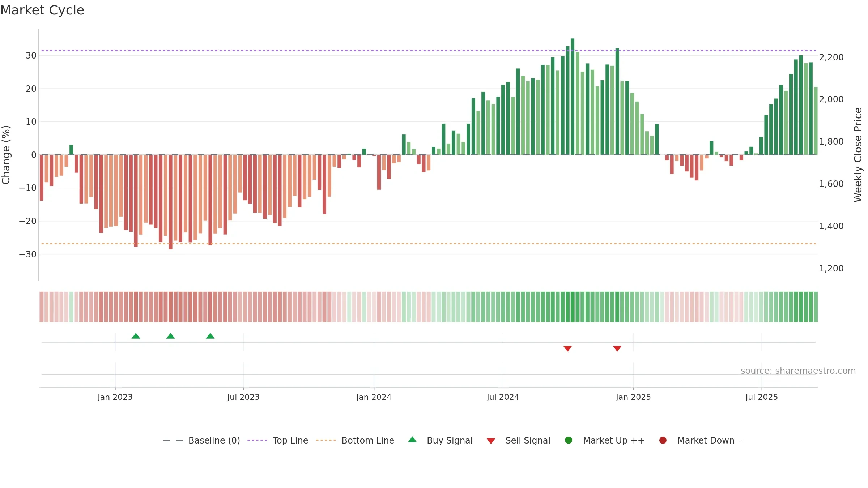Click the Jan 2025 axis label
Image resolution: width=868 pixels, height=488 pixels.
633,397
